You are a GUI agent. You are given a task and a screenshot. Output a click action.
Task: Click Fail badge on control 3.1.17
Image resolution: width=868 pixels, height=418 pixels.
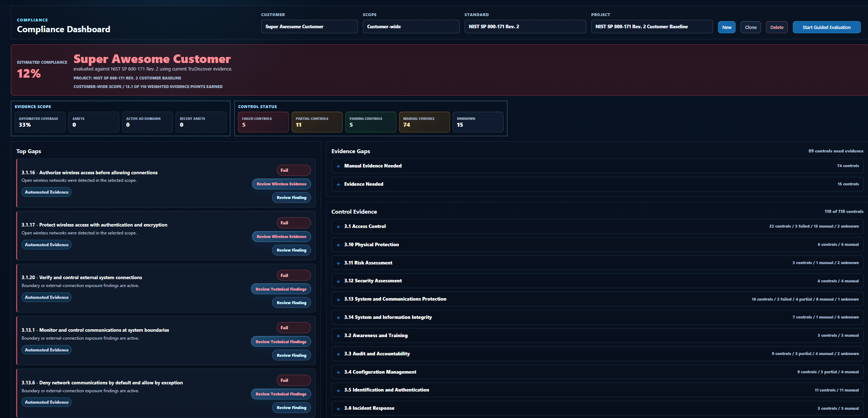click(x=294, y=223)
